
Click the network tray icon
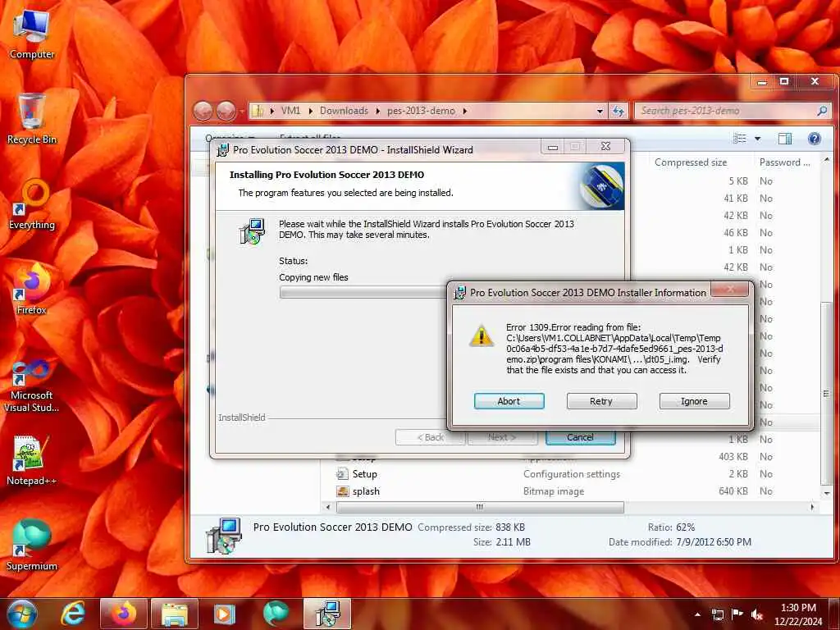click(x=717, y=614)
